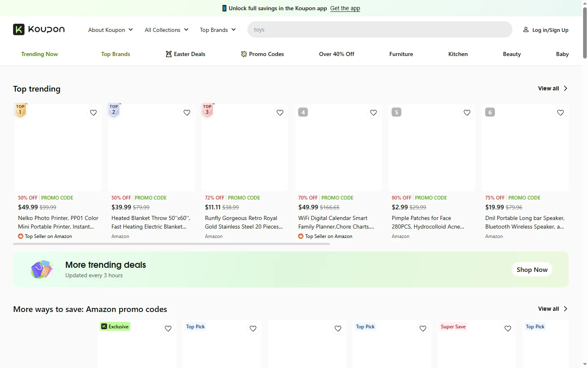The width and height of the screenshot is (588, 368).
Task: Click the Top Seller icon under Nelko printer
Action: tap(20, 236)
